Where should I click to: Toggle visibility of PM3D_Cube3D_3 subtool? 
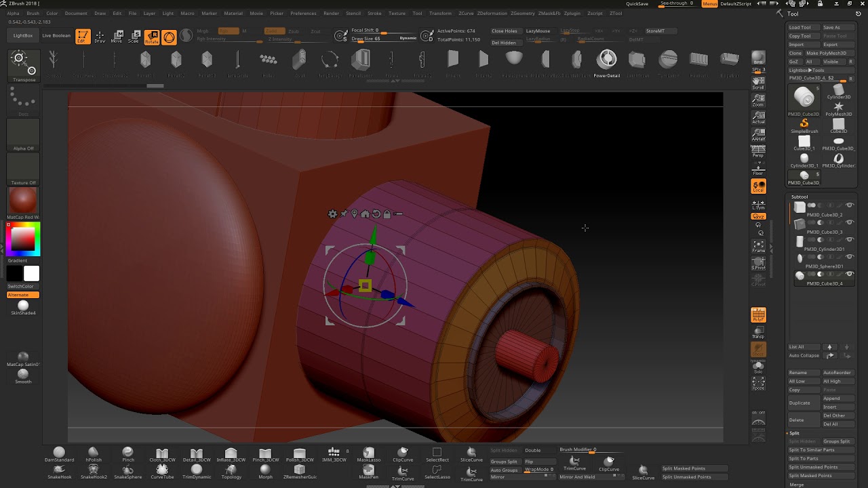coord(849,222)
